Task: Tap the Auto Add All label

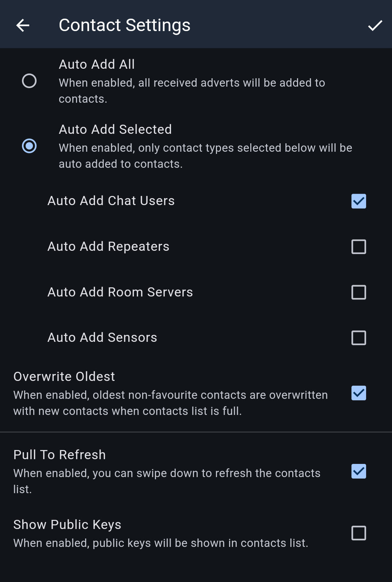Action: (97, 64)
